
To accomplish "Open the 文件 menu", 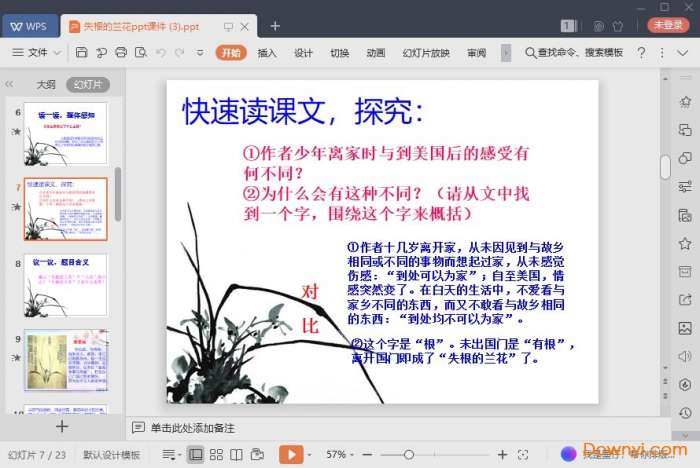I will 30,53.
